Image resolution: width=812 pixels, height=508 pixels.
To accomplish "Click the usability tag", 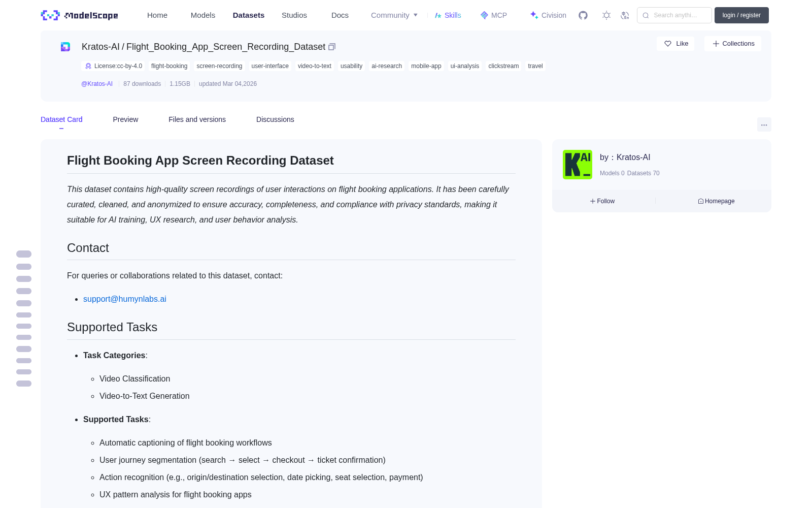I will click(x=351, y=66).
